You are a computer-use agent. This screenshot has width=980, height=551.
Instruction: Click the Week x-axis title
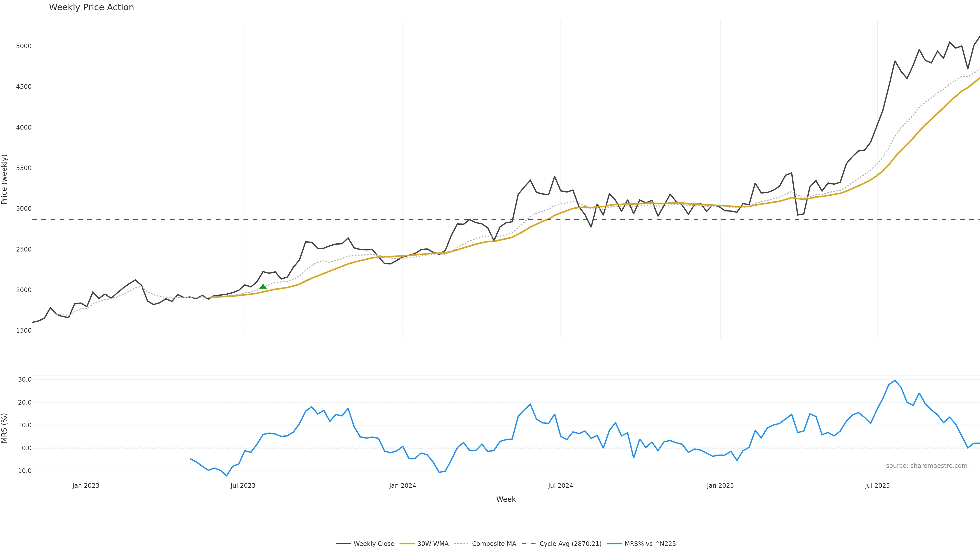tap(506, 499)
